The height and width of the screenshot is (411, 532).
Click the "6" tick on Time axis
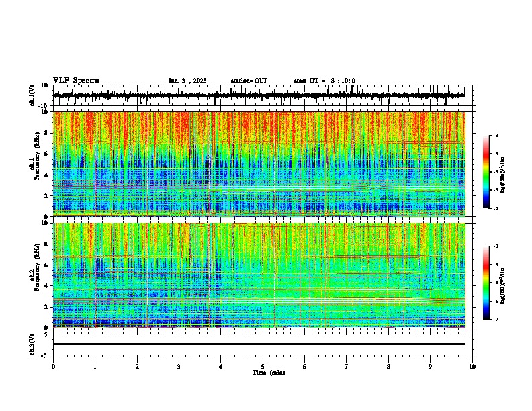point(305,367)
